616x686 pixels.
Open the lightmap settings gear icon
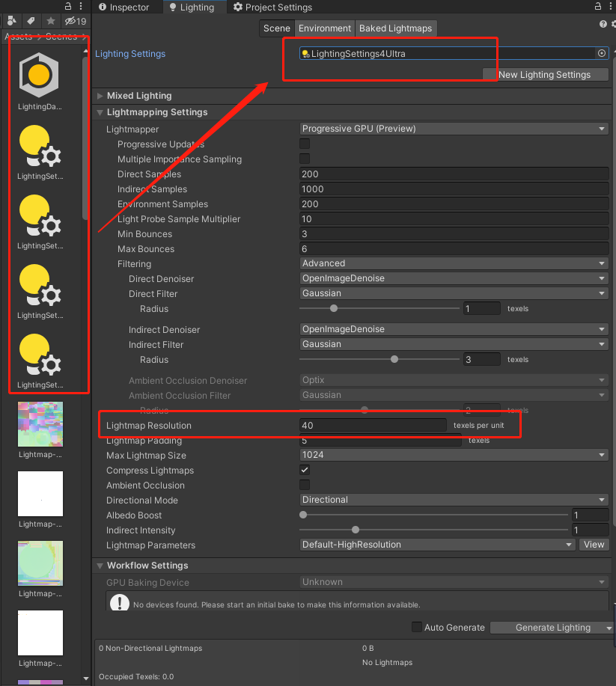click(612, 23)
